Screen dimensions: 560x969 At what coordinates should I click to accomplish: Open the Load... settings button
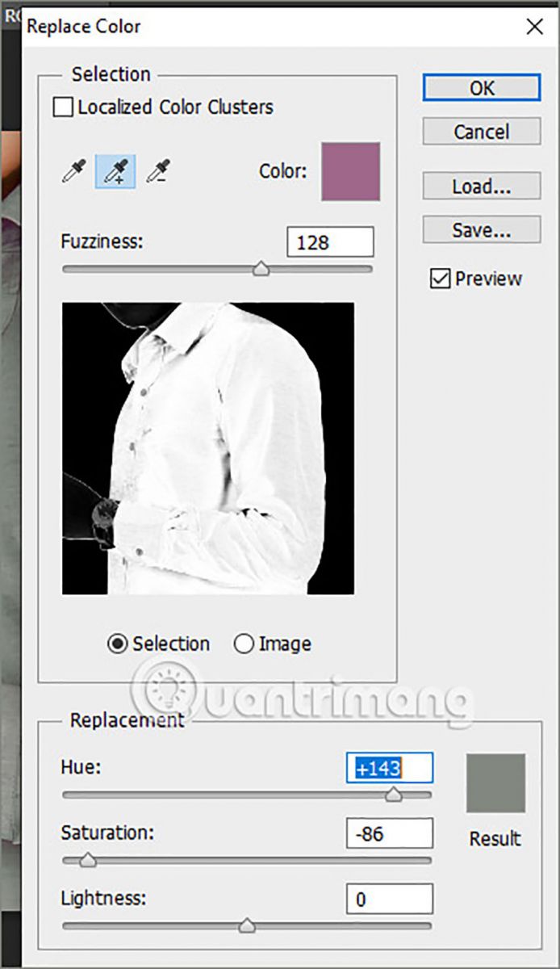pyautogui.click(x=481, y=187)
